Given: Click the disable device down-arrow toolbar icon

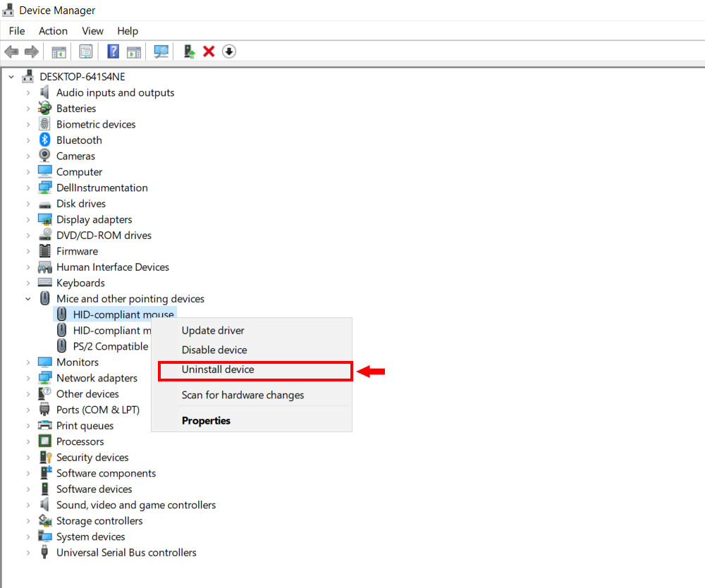Looking at the screenshot, I should click(x=229, y=51).
